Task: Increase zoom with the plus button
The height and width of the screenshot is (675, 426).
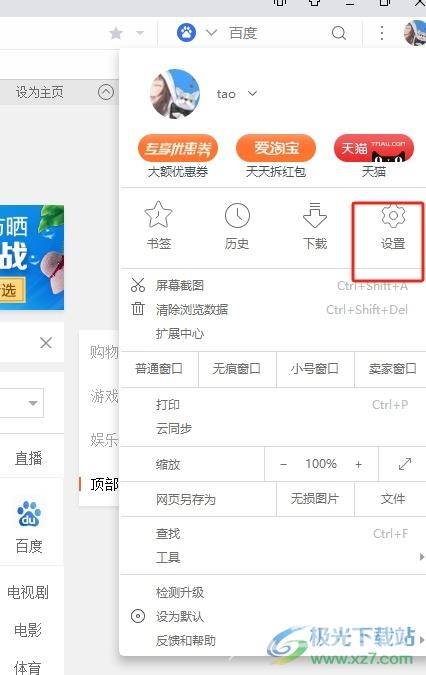Action: coord(358,464)
